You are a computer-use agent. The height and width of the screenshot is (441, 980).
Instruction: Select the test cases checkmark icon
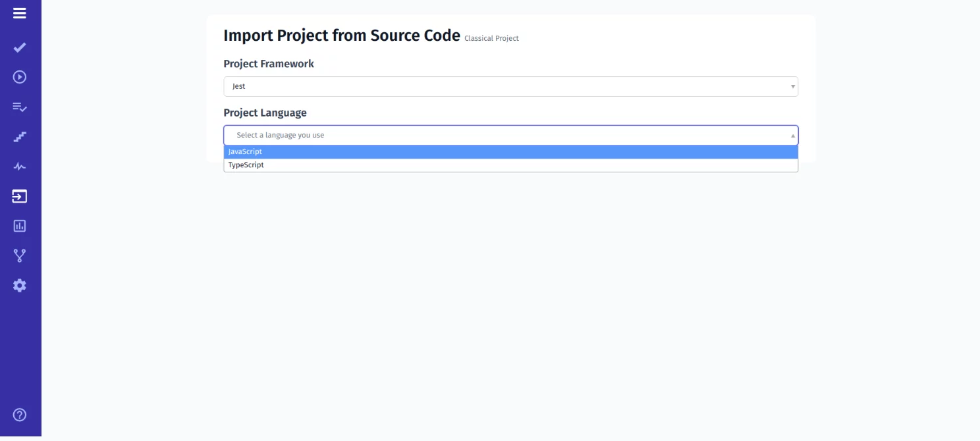point(20,47)
